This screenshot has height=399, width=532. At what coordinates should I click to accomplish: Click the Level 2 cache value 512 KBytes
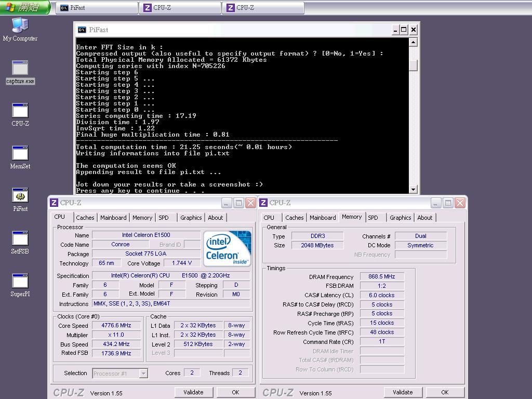198,344
